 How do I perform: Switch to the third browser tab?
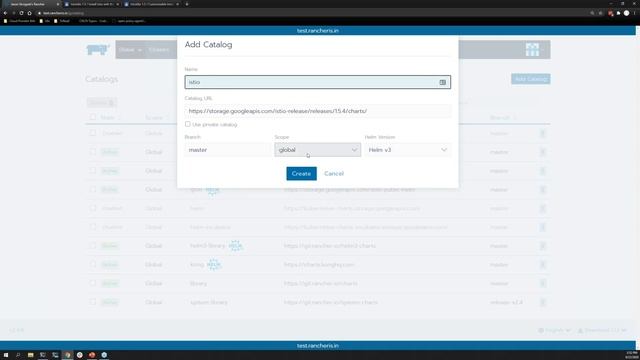pos(151,4)
